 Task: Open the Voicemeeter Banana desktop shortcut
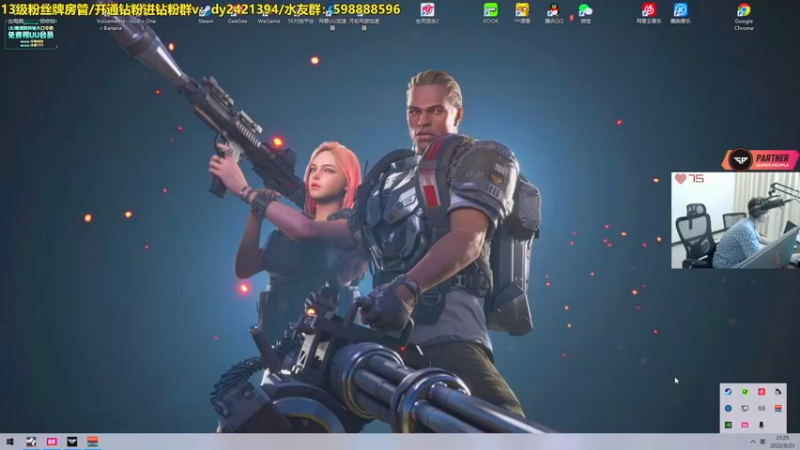tap(111, 20)
